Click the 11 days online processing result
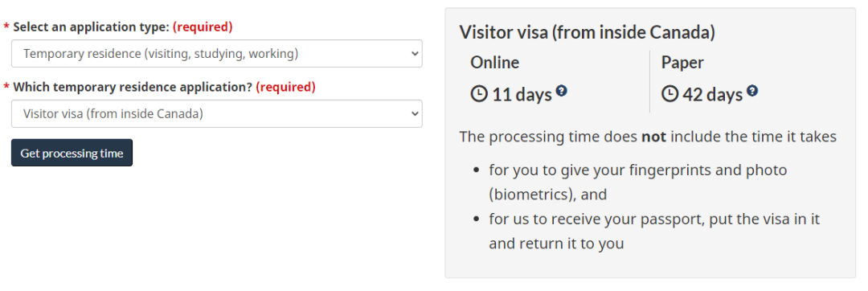 click(522, 95)
